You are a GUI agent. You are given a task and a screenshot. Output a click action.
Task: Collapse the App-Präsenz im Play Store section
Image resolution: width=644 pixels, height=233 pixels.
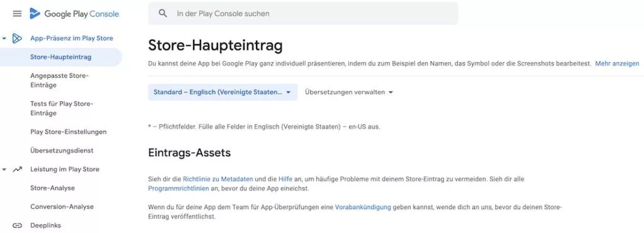click(x=4, y=38)
